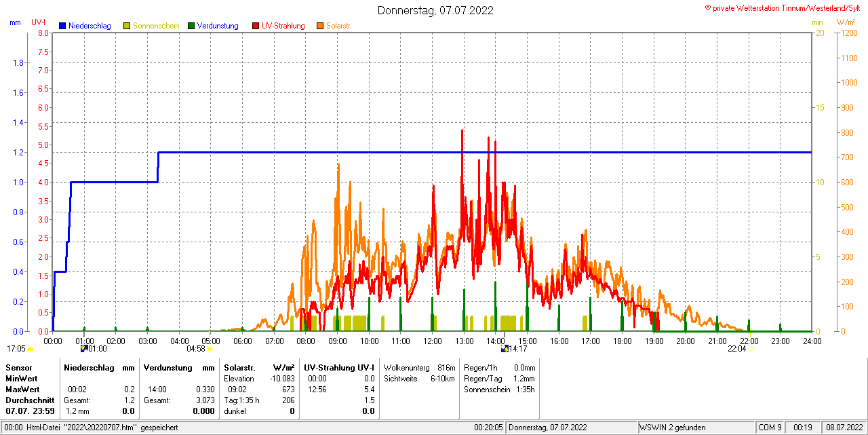Screen dimensions: 868x435
Task: Click the Verdunstung Gesamt value 3.073
Action: click(x=204, y=400)
